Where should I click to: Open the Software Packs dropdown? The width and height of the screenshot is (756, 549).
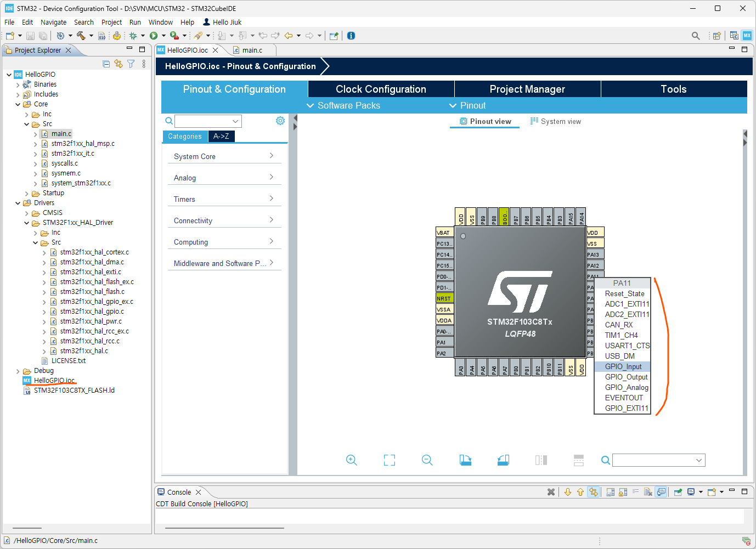(x=343, y=105)
